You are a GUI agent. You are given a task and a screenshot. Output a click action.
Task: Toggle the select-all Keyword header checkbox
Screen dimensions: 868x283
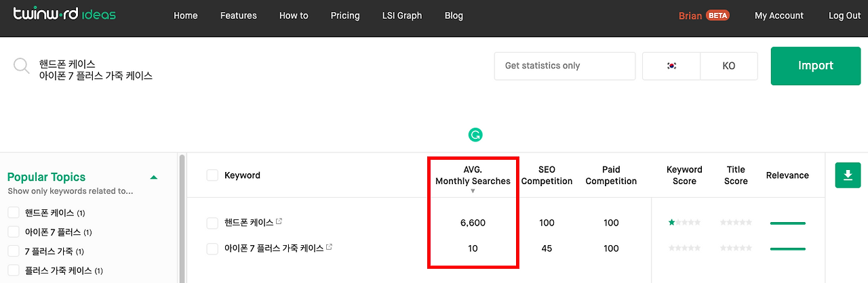(212, 175)
